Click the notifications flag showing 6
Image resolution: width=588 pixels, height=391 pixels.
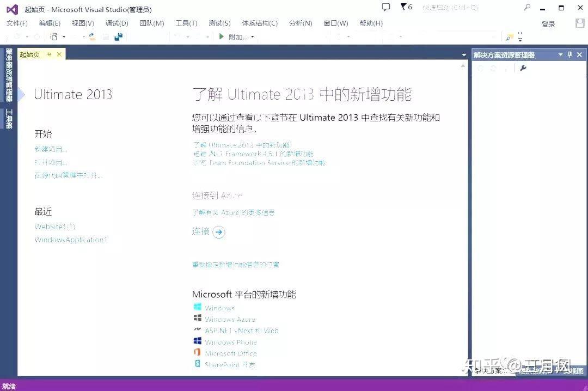pyautogui.click(x=406, y=8)
